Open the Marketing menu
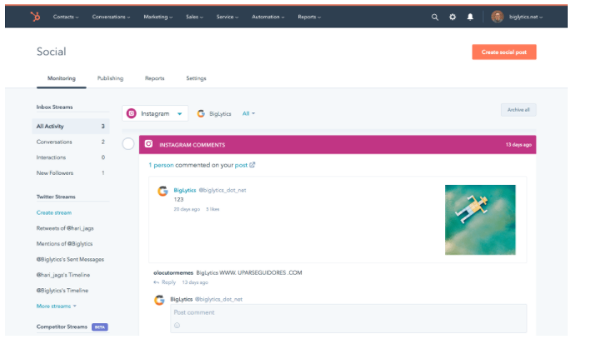Image resolution: width=591 pixels, height=364 pixels. point(158,17)
